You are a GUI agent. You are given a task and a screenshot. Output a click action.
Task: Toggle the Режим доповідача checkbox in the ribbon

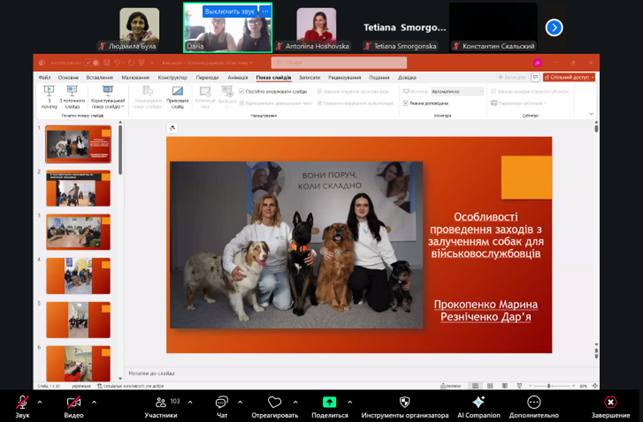tap(404, 103)
